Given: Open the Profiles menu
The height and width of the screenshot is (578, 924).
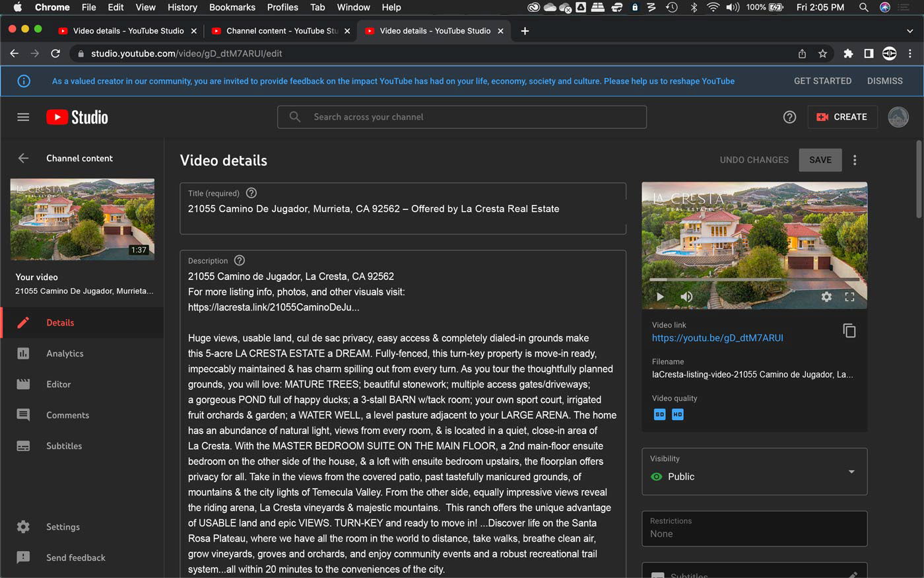Looking at the screenshot, I should click(x=282, y=7).
